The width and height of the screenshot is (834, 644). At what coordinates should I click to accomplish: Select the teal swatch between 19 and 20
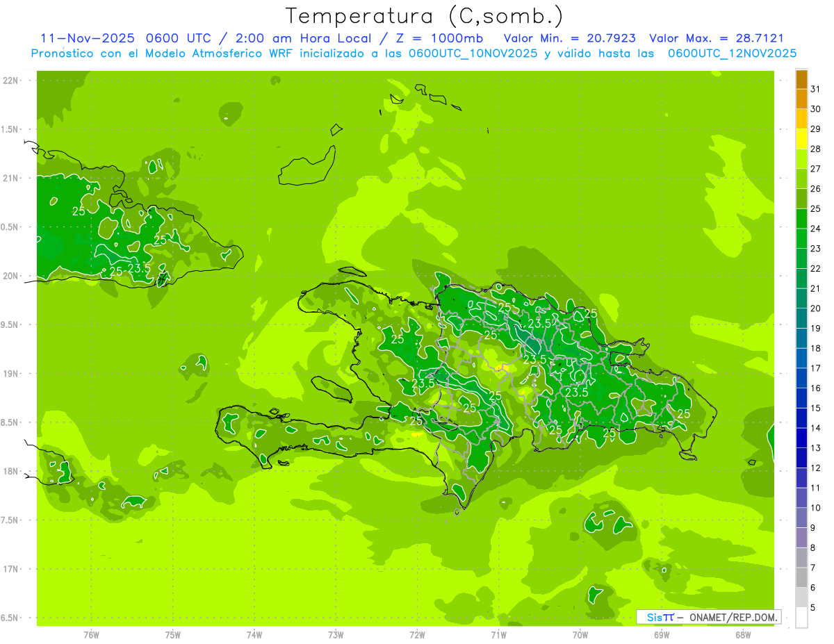pyautogui.click(x=801, y=318)
